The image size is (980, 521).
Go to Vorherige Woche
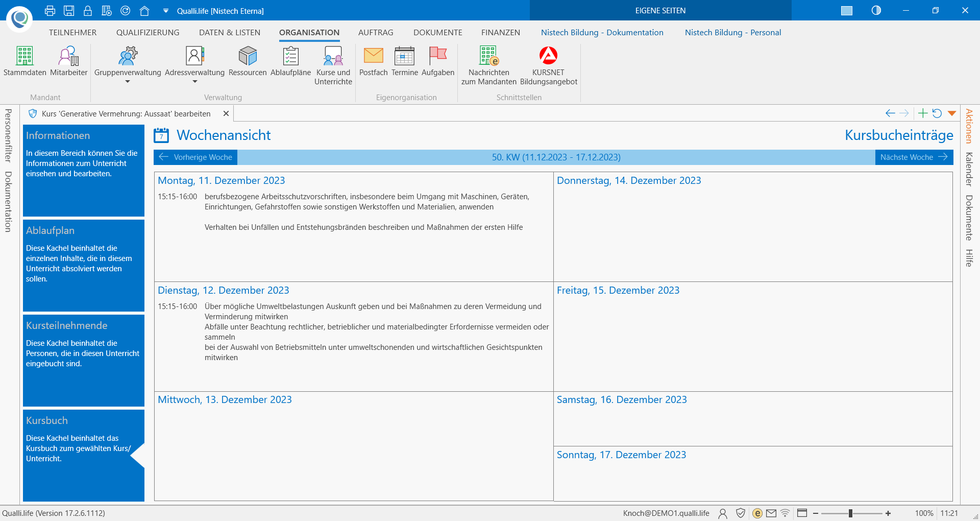[195, 157]
